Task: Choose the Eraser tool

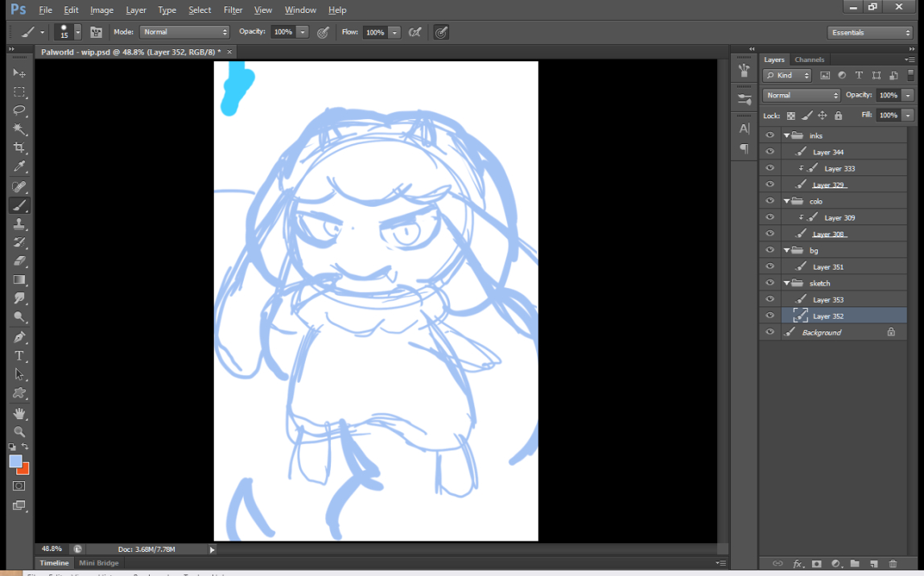Action: 19,261
